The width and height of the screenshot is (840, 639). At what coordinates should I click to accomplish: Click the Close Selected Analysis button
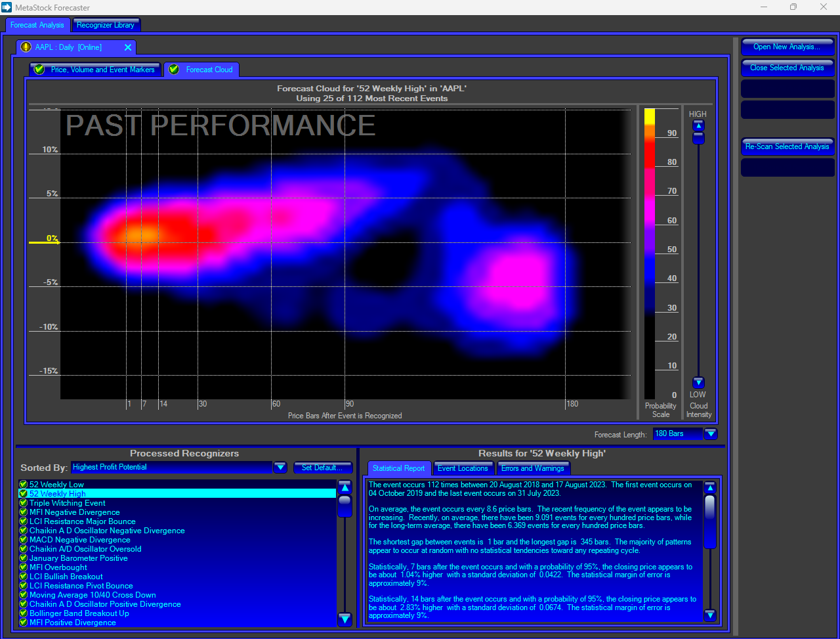[787, 68]
